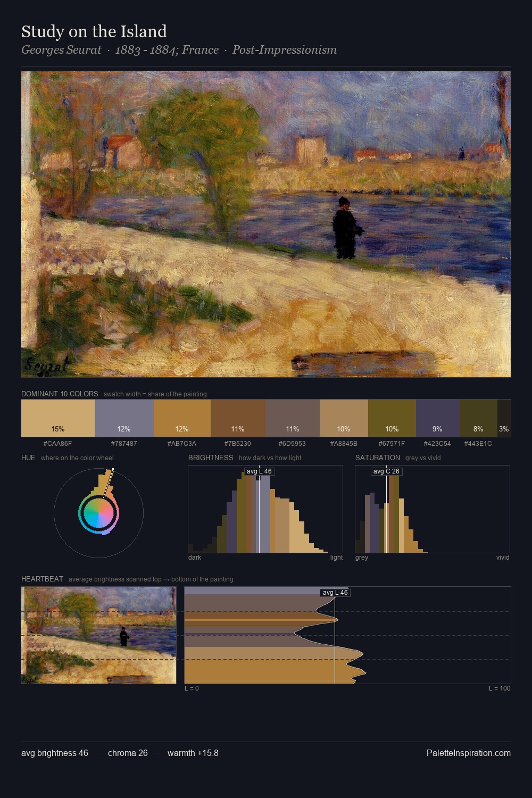
Task: Click the hex code '#AB7C3A' text
Action: coord(182,443)
